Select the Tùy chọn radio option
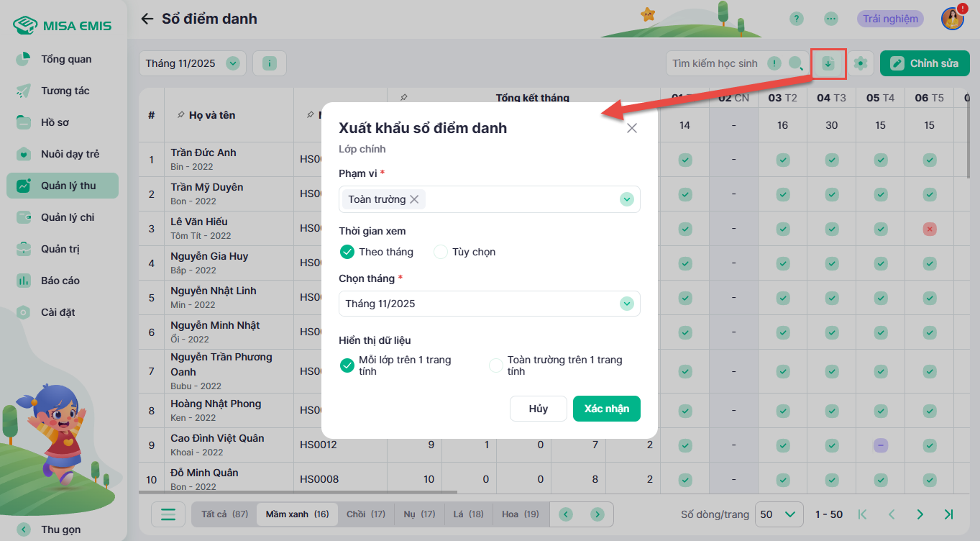This screenshot has width=980, height=541. tap(441, 252)
